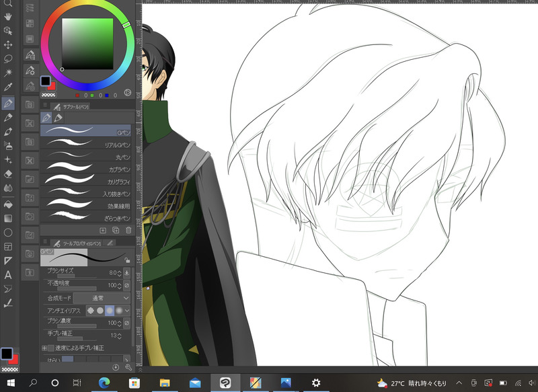The height and width of the screenshot is (392, 538).
Task: Select the Ruler triangle tool
Action: 8,261
